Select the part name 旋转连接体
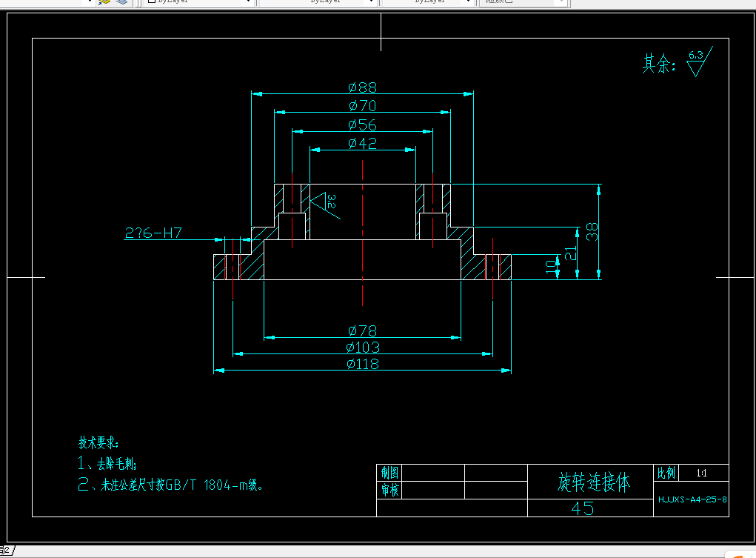 (x=594, y=482)
